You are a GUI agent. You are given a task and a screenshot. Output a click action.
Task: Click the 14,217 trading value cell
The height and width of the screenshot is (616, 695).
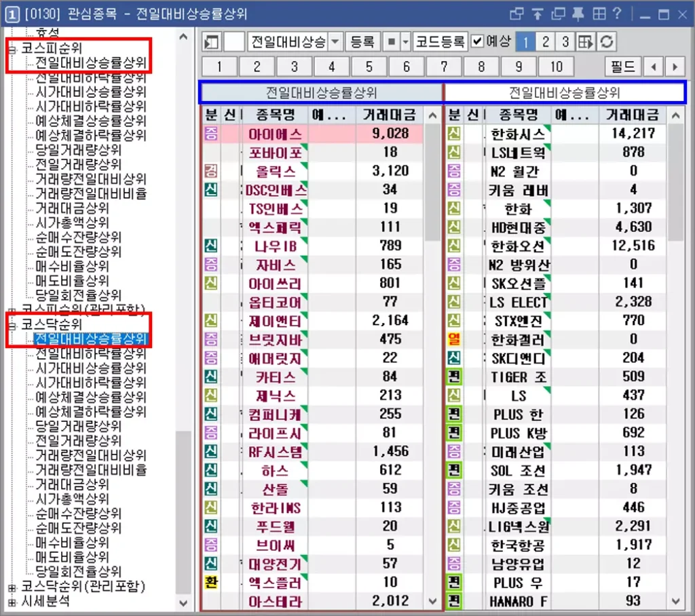(633, 134)
